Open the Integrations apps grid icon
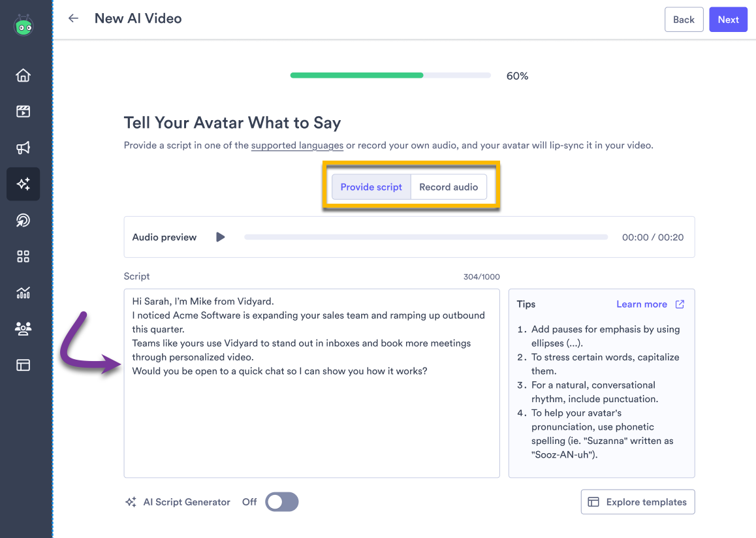Viewport: 756px width, 538px height. click(23, 257)
